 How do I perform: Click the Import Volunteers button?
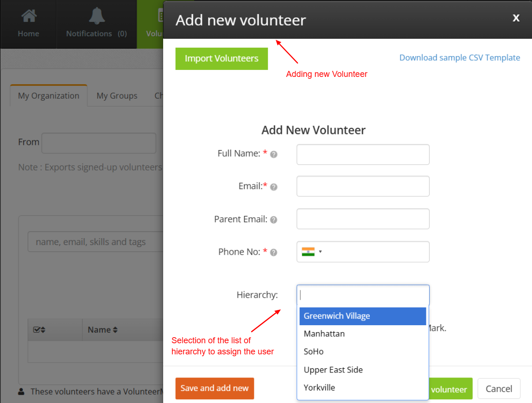(x=221, y=59)
